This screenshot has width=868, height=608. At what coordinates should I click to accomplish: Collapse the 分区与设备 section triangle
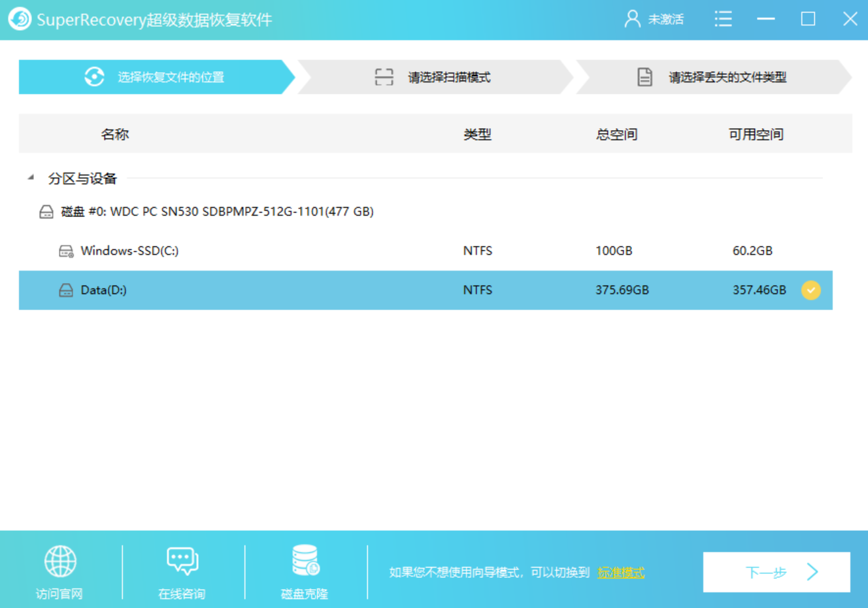(31, 177)
